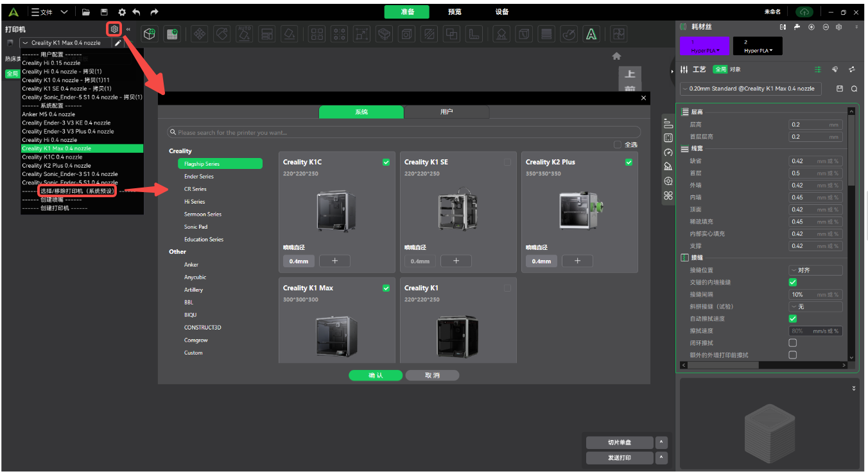Check the Creality K1 SE printer

tap(507, 163)
